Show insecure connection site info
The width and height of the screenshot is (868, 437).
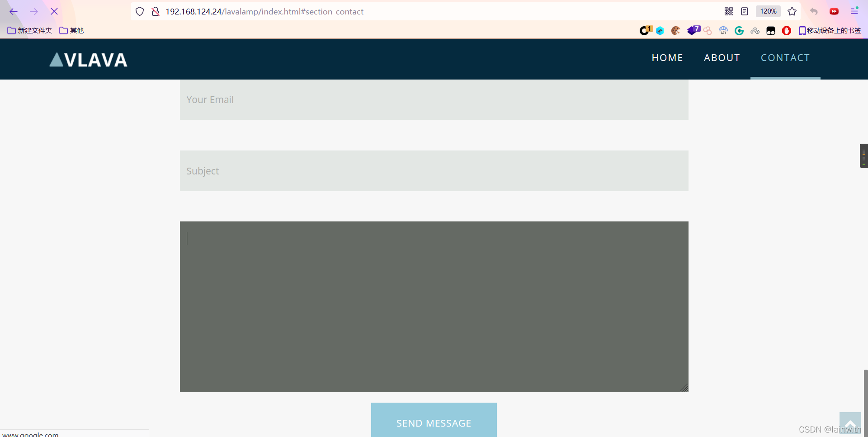click(156, 12)
